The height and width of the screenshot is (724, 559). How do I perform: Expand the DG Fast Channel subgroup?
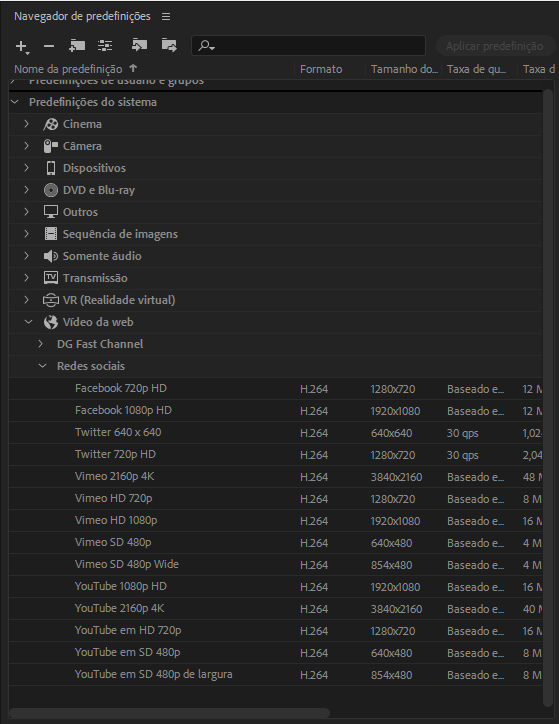point(41,344)
